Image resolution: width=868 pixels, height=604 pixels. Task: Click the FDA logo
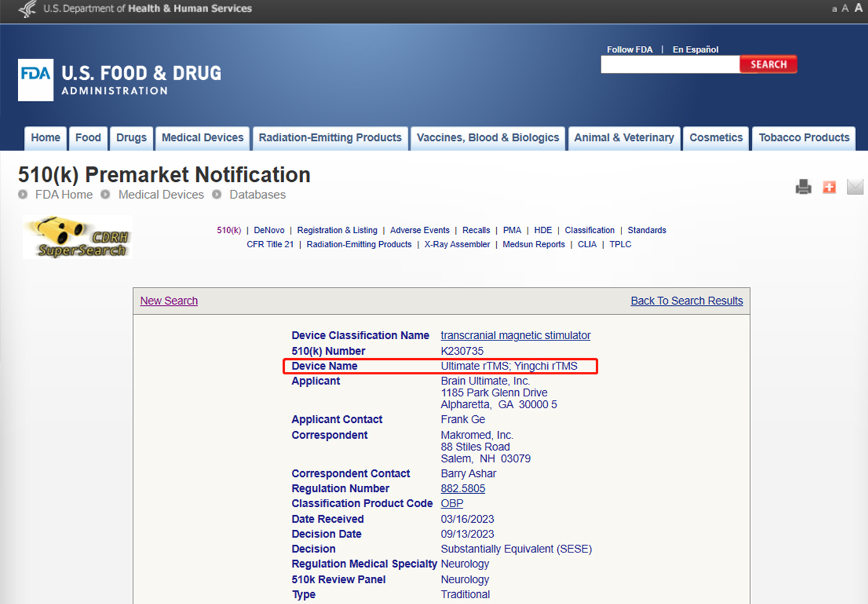coord(36,80)
